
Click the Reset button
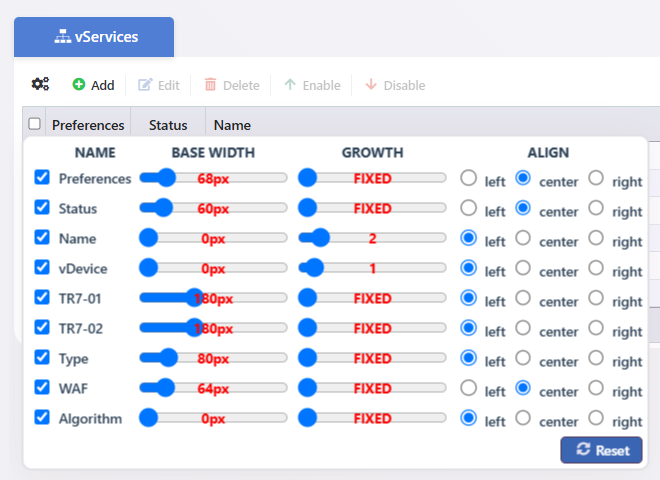click(x=601, y=450)
